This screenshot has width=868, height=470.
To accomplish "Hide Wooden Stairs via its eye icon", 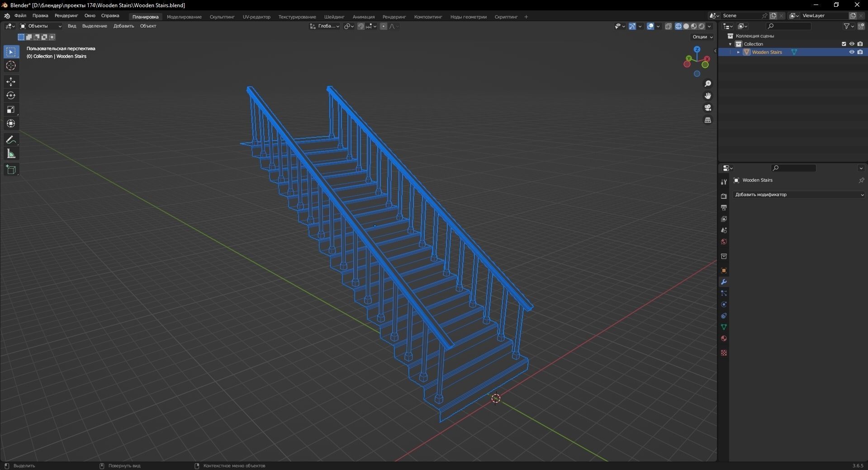I will coord(852,52).
